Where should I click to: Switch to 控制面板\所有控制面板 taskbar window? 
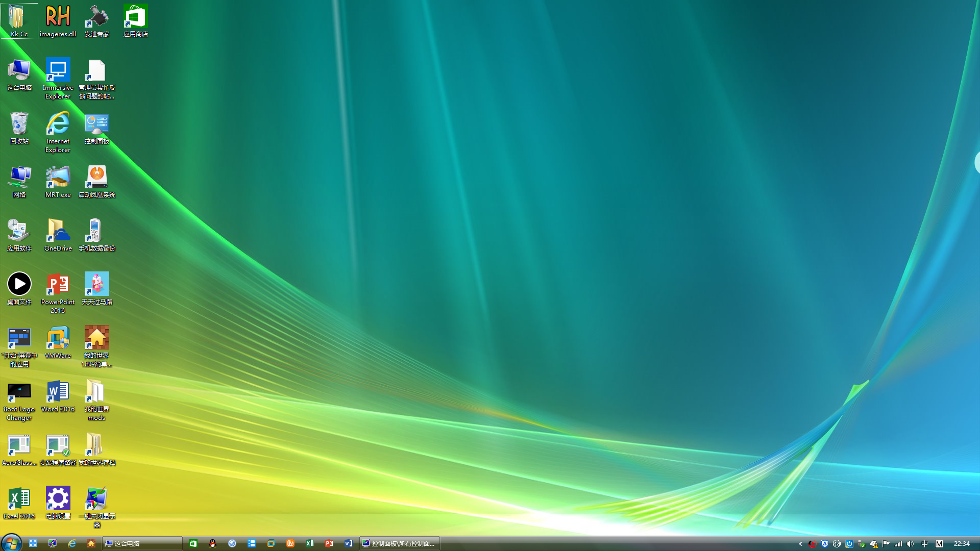pyautogui.click(x=400, y=544)
